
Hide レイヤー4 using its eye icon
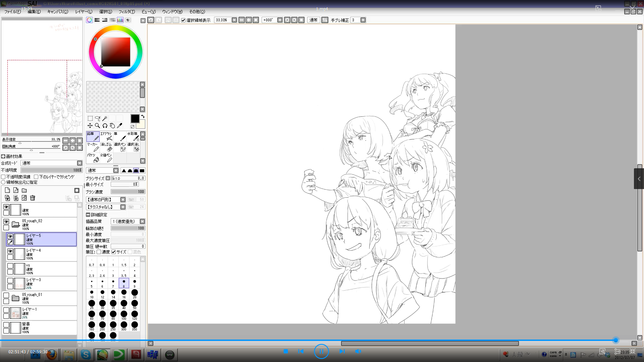pyautogui.click(x=10, y=251)
